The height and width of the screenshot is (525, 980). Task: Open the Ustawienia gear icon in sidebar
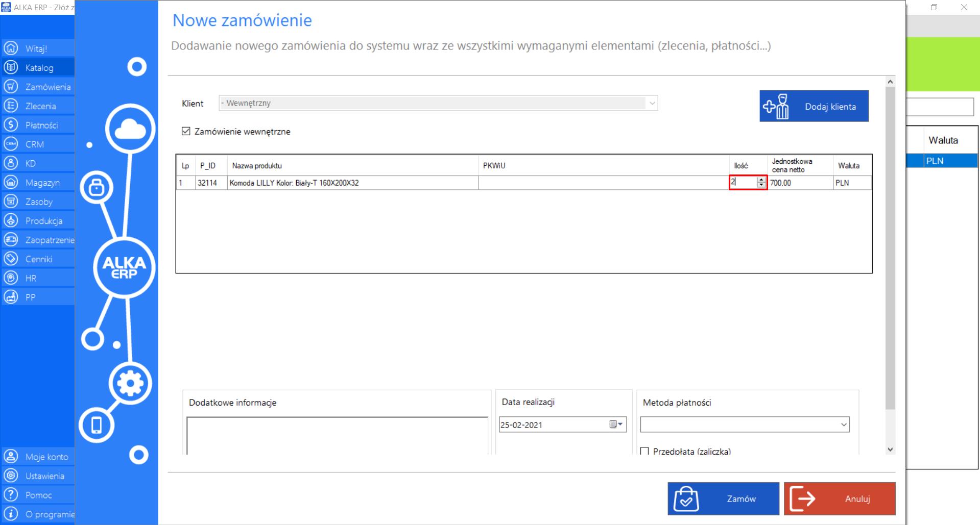tap(11, 476)
